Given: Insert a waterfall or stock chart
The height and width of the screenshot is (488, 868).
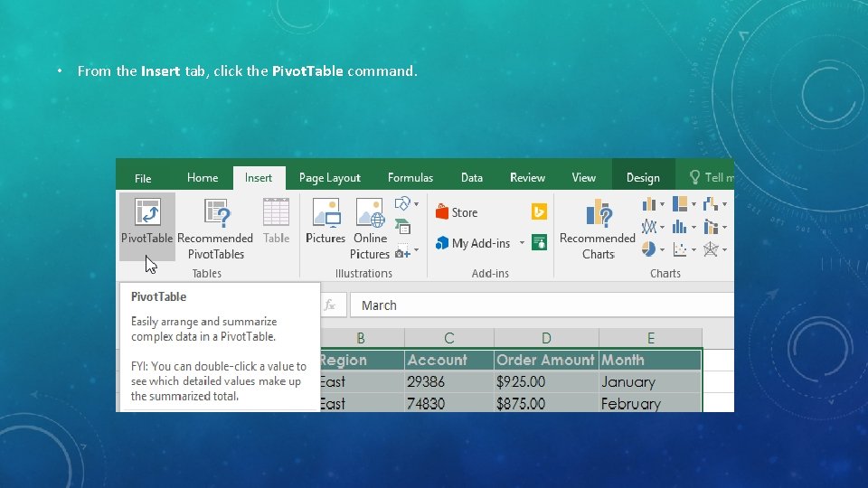Looking at the screenshot, I should (x=711, y=204).
